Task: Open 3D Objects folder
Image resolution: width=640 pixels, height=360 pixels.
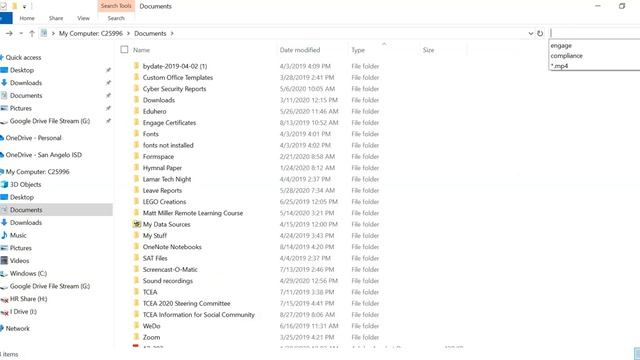Action: tap(25, 184)
